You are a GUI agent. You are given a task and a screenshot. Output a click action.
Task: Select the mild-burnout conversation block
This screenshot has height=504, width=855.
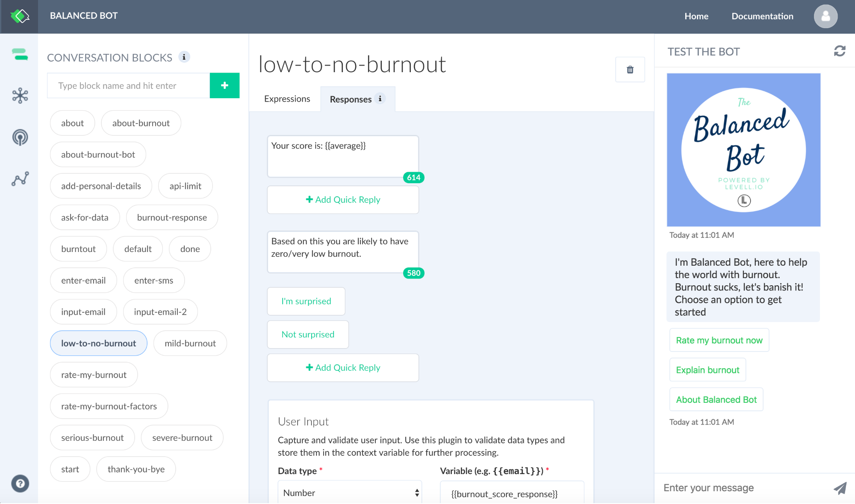click(190, 343)
